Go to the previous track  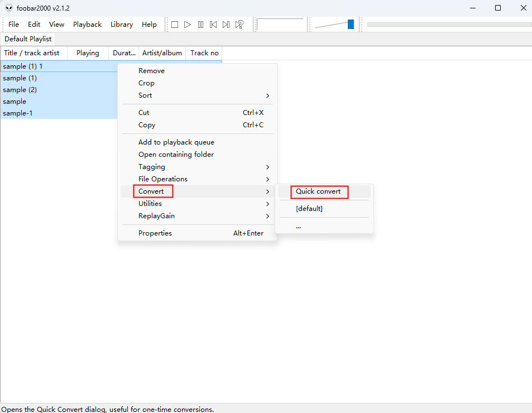coord(213,25)
